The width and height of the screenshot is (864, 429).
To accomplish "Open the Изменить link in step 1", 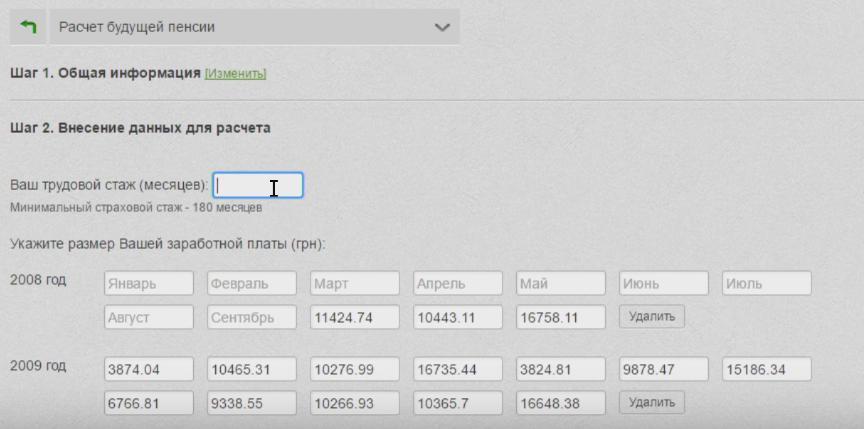I will pyautogui.click(x=235, y=73).
